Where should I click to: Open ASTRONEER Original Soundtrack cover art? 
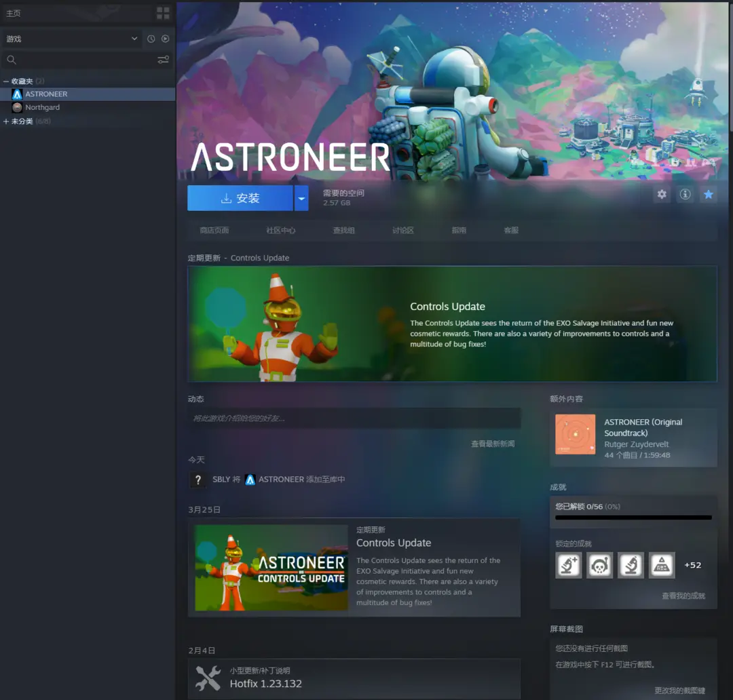576,435
